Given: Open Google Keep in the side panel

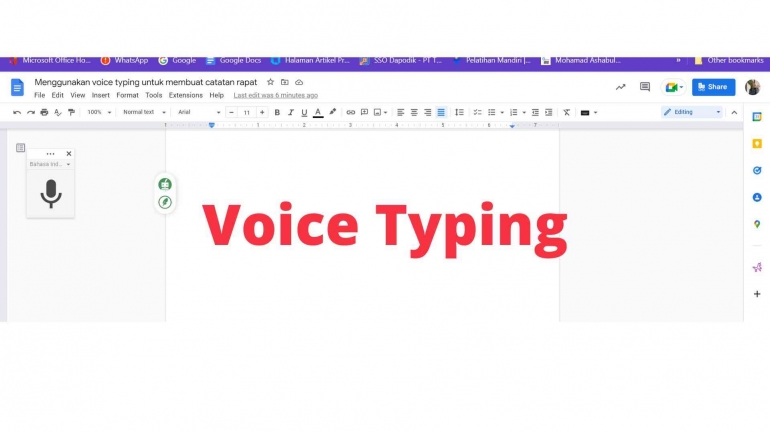Looking at the screenshot, I should tap(757, 144).
